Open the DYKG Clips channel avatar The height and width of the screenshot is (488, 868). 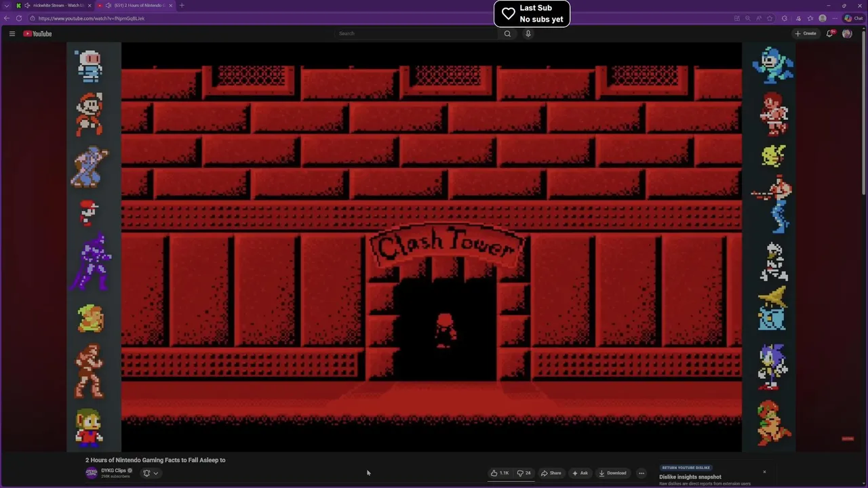point(92,473)
